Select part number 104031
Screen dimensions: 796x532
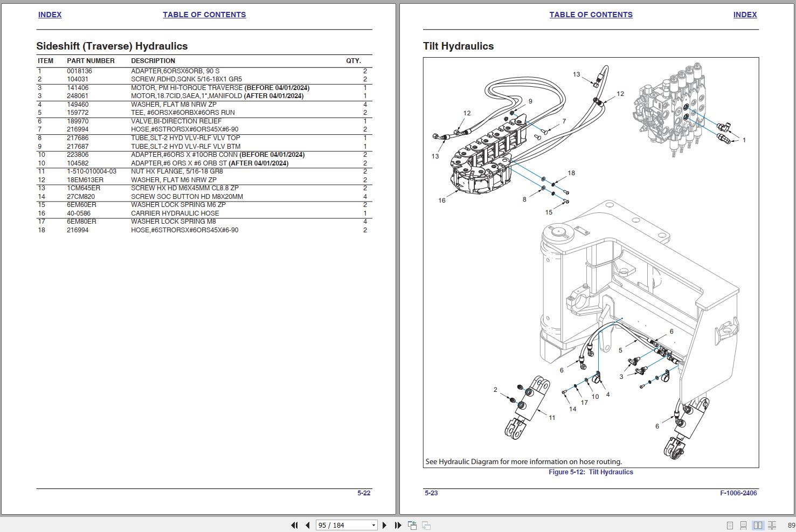pos(78,79)
